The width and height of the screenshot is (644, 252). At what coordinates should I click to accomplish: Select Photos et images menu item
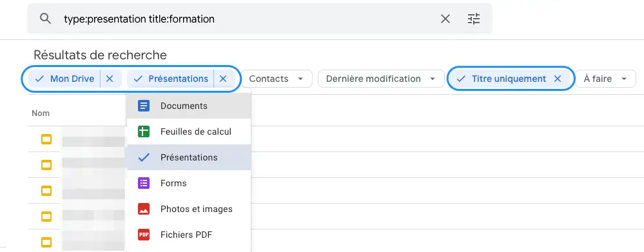click(189, 209)
